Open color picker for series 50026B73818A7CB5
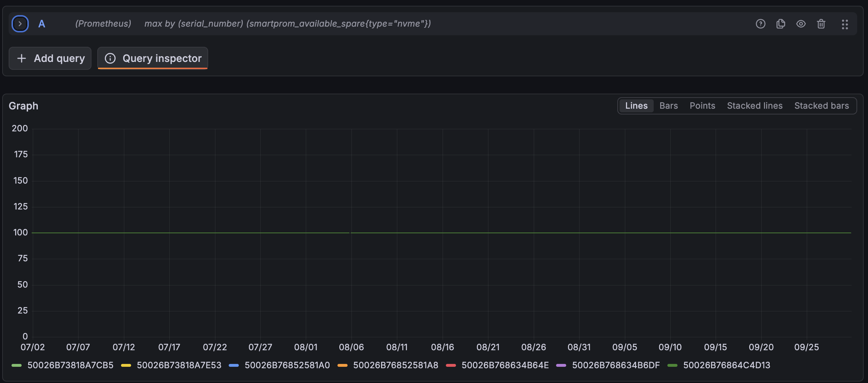 pyautogui.click(x=17, y=365)
